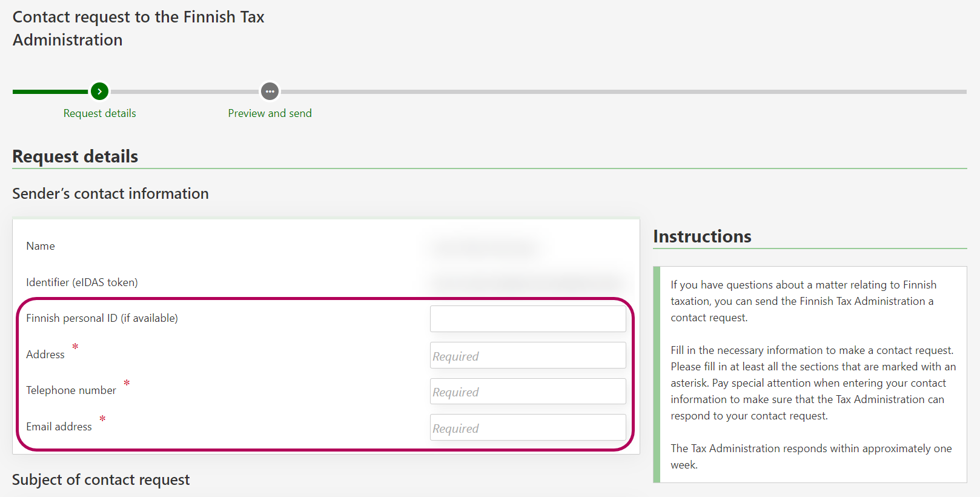Click the grey Preview and send step icon
The image size is (980, 497).
[270, 92]
